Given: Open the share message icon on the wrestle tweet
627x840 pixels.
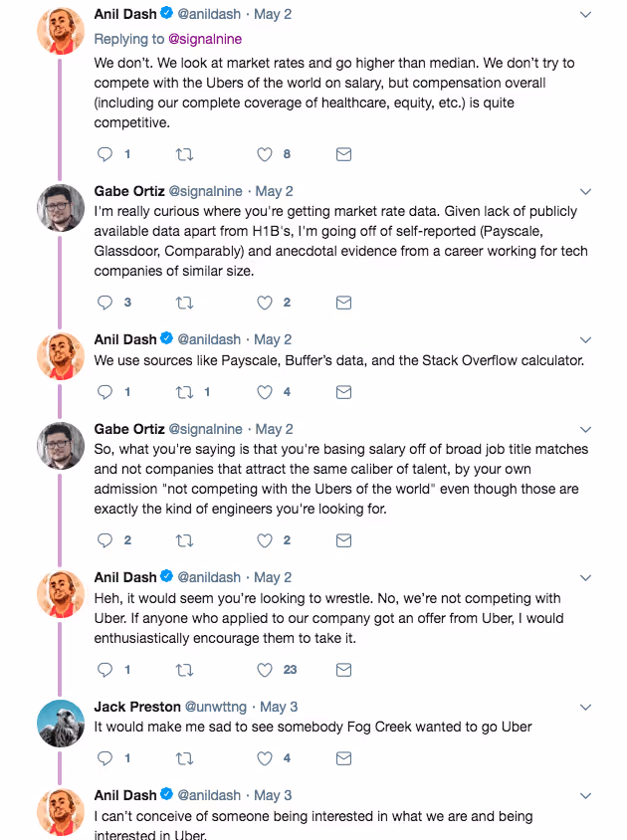Looking at the screenshot, I should (343, 670).
